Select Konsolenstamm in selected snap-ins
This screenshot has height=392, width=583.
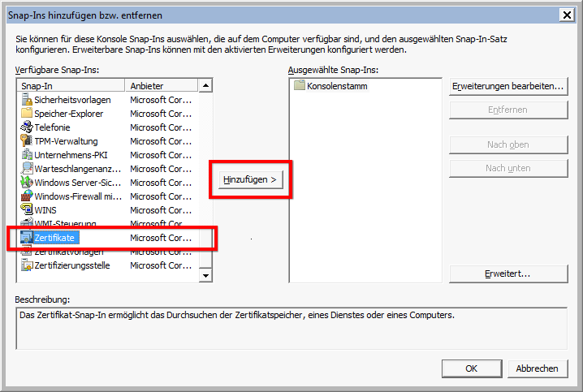(336, 86)
